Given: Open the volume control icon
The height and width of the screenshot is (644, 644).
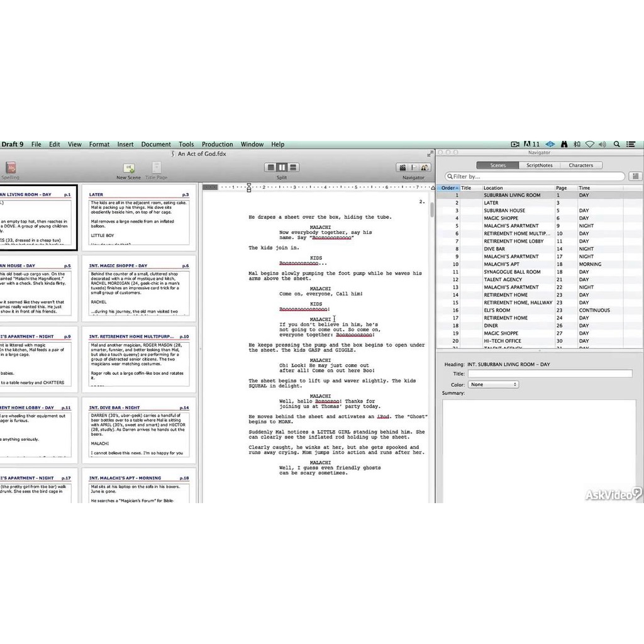Looking at the screenshot, I should 602,144.
